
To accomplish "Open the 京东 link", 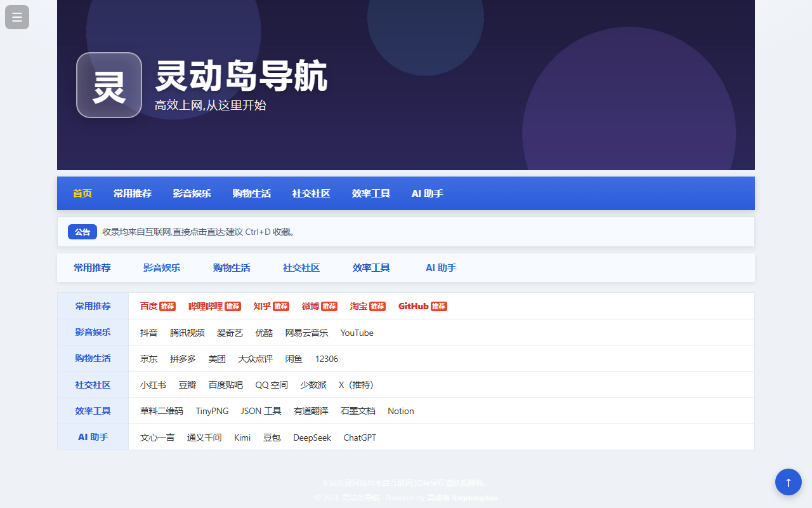I will tap(149, 359).
